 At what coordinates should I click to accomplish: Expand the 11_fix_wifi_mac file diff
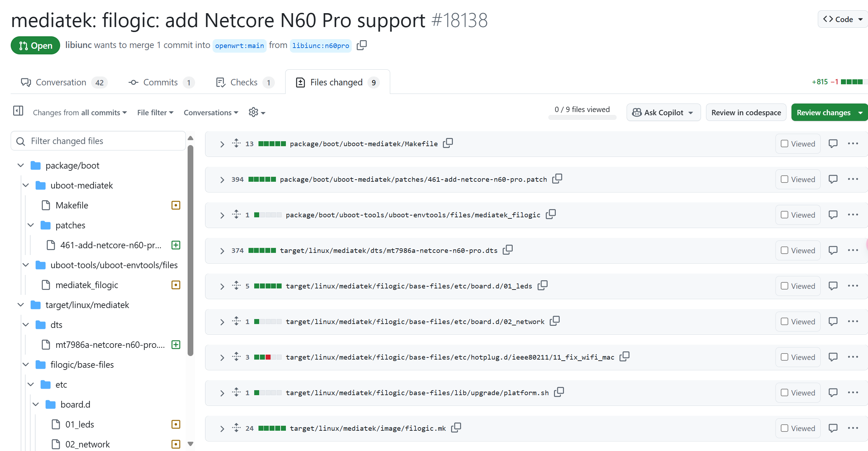[222, 357]
